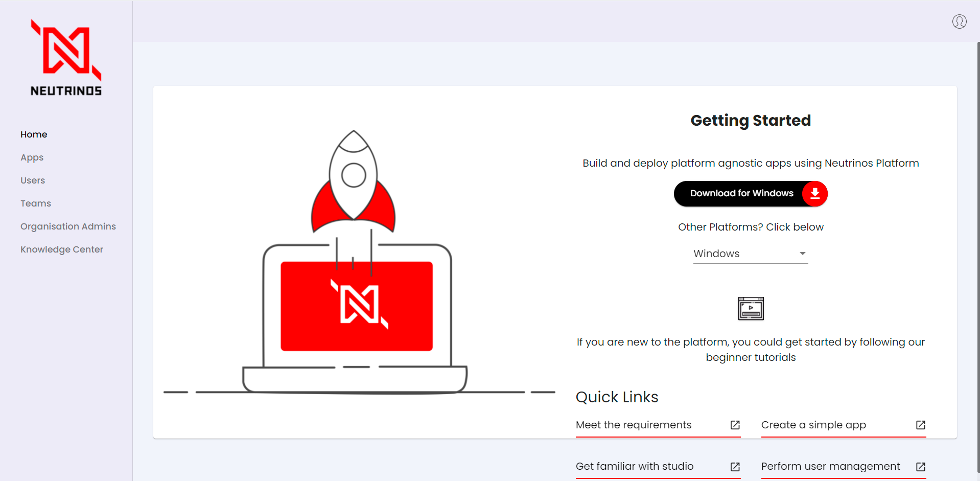
Task: Click external link icon beside Get familiar with studio
Action: (735, 467)
